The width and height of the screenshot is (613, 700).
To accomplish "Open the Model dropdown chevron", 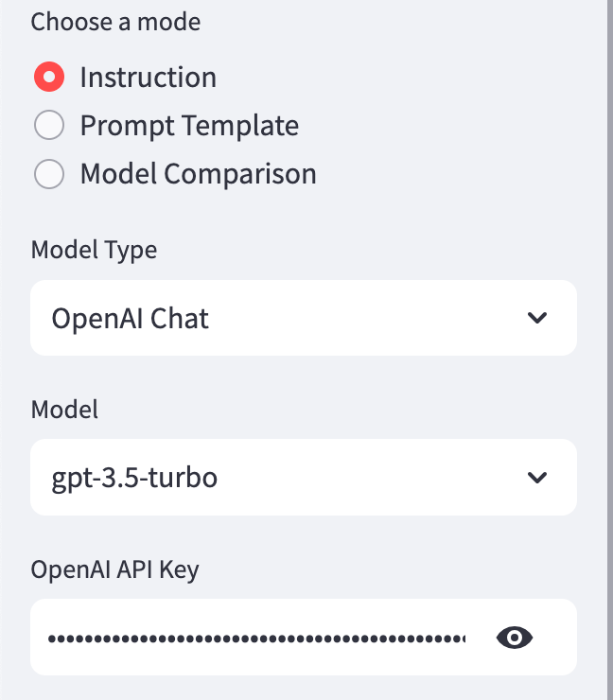I will click(x=537, y=478).
